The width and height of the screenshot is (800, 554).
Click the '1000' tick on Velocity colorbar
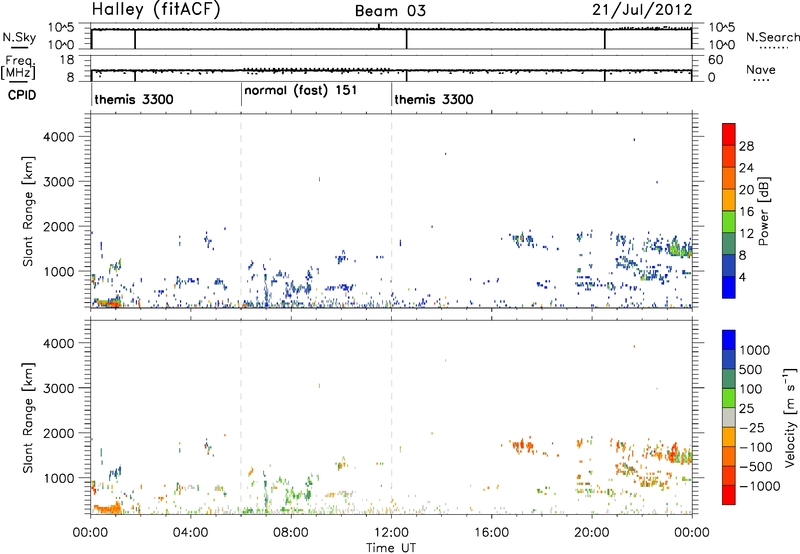click(x=754, y=350)
